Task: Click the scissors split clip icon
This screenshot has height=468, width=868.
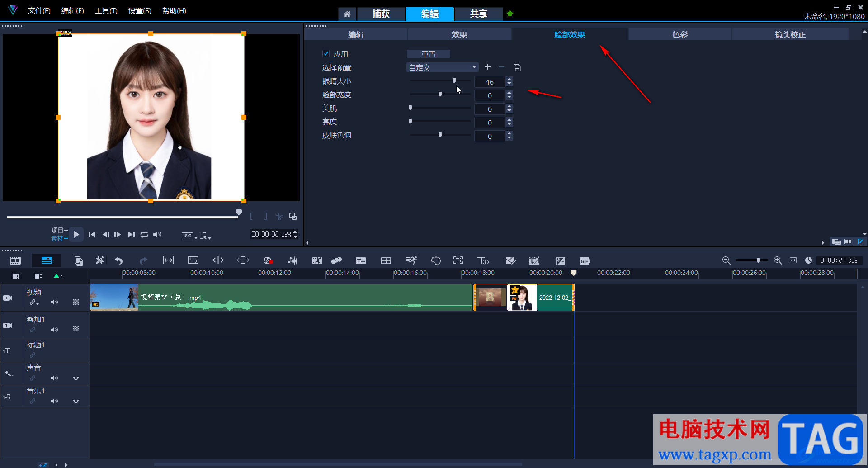Action: pos(279,217)
